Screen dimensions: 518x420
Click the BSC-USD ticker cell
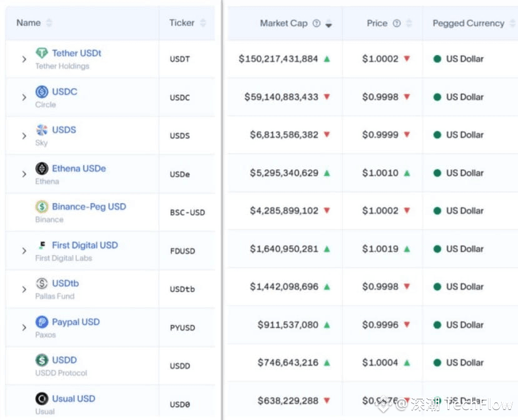pos(187,212)
